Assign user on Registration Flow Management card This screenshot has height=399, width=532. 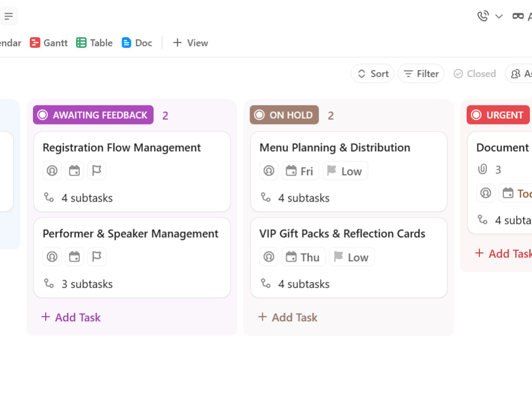52,171
